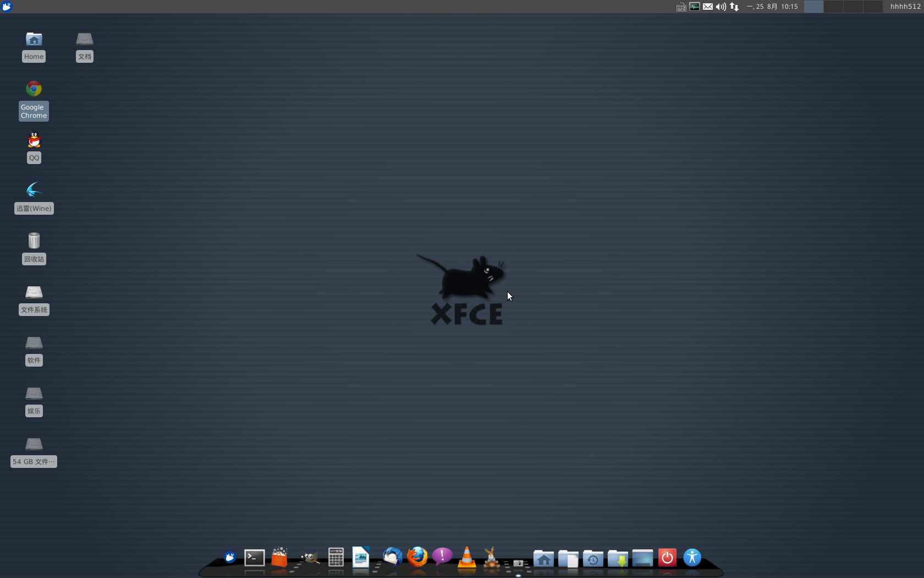
Task: Switch to the first workspace in pager
Action: point(813,7)
